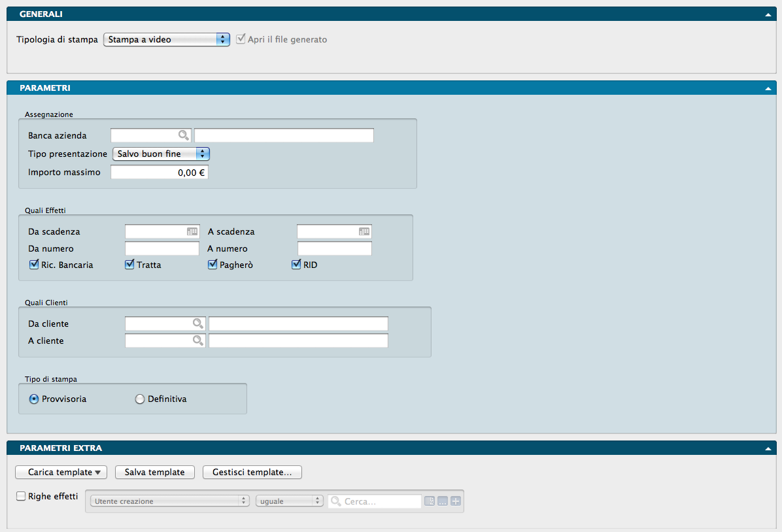Click the A cliente lookup magnifier icon
782x532 pixels.
coord(197,341)
